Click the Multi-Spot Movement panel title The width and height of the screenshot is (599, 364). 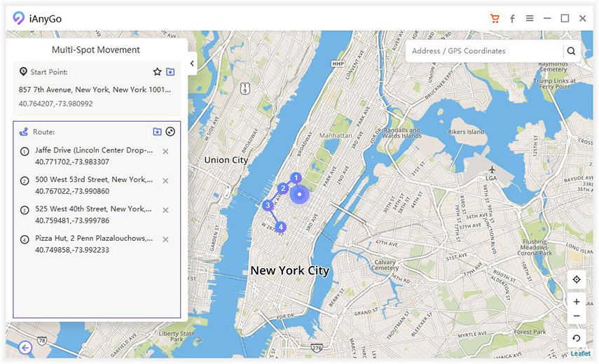tap(96, 50)
